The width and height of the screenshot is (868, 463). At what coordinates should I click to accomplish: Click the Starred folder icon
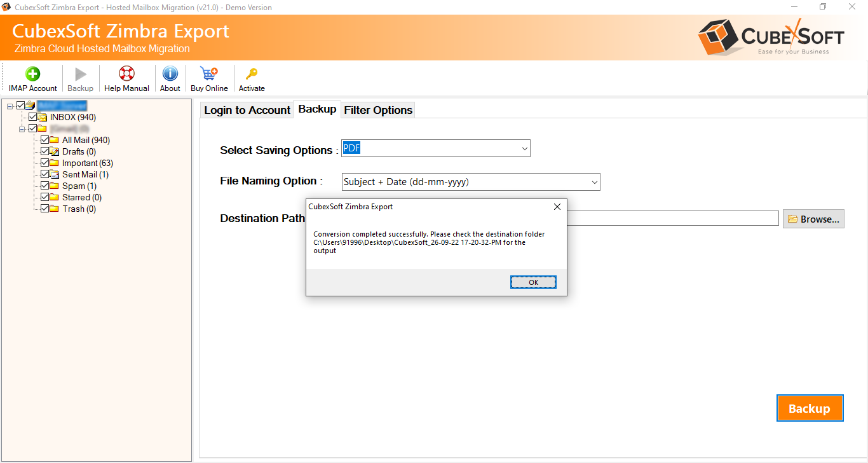(x=55, y=197)
